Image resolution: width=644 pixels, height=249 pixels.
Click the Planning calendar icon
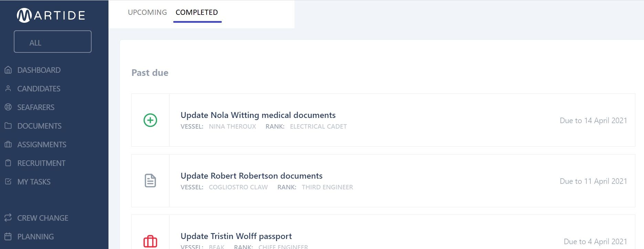[8, 237]
